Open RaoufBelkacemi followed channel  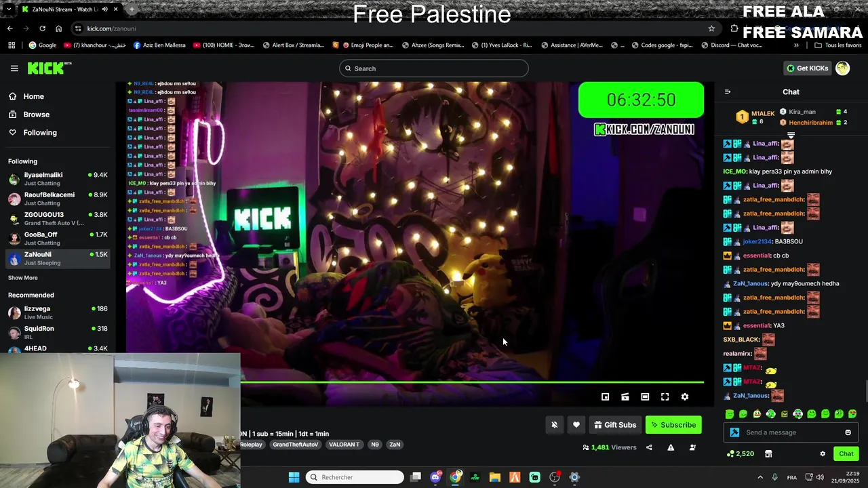(58, 199)
